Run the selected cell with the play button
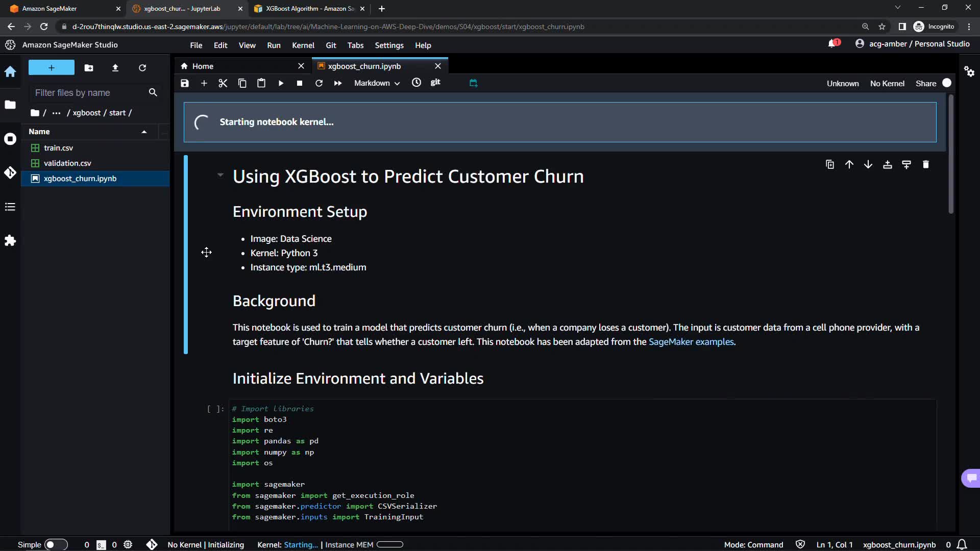 coord(281,83)
